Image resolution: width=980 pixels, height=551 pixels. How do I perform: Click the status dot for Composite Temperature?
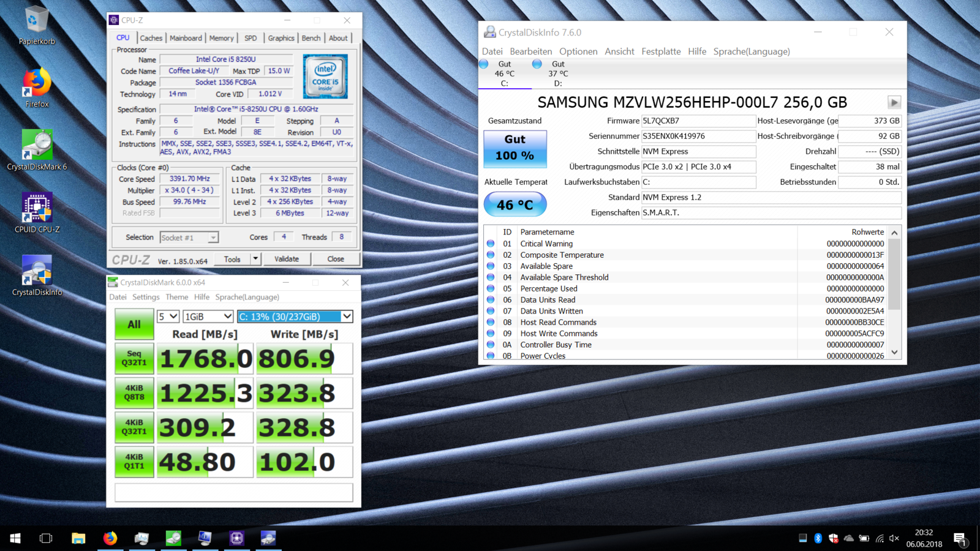tap(491, 255)
